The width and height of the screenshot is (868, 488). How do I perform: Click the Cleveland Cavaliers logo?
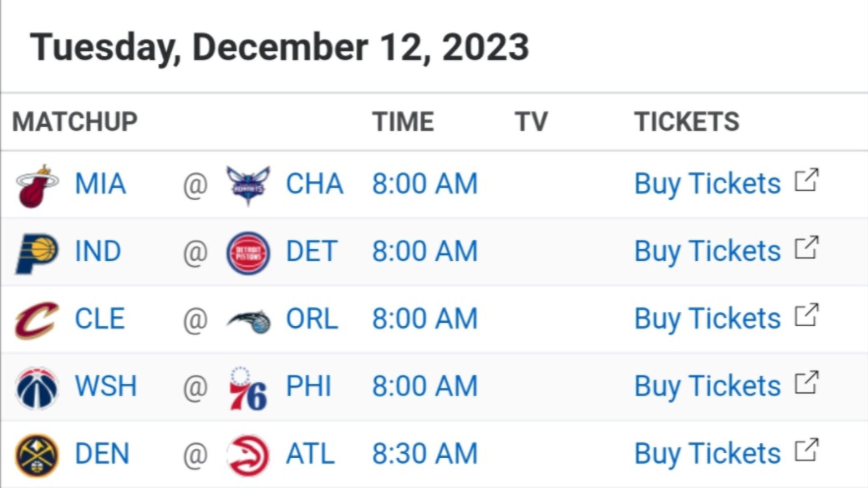(37, 320)
